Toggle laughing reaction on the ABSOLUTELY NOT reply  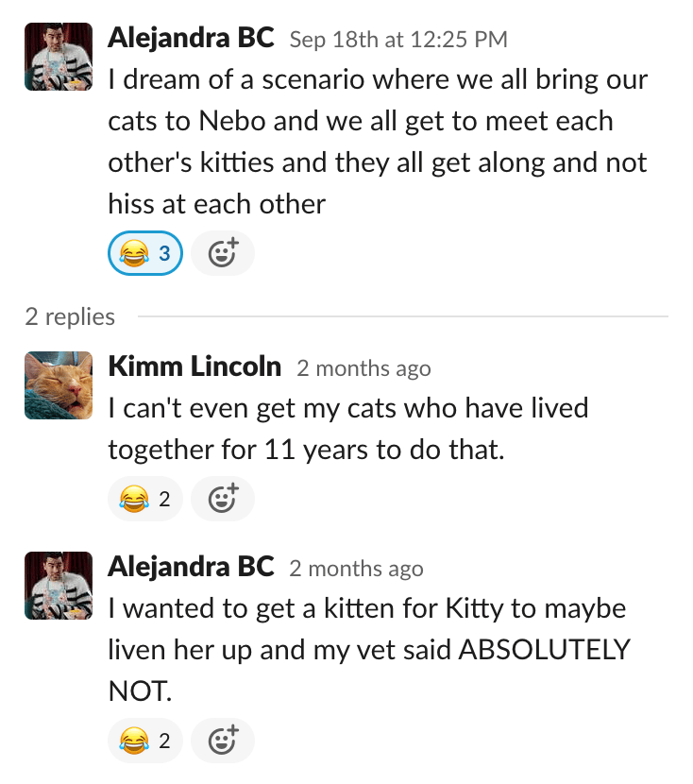(146, 741)
